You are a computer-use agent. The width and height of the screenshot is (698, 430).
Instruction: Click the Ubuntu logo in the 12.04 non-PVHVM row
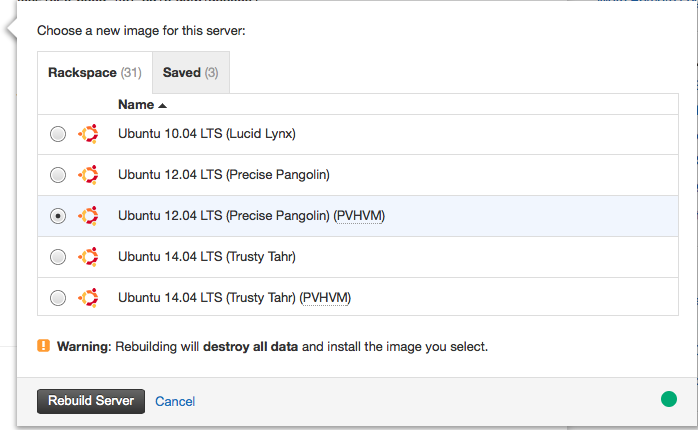[x=88, y=174]
